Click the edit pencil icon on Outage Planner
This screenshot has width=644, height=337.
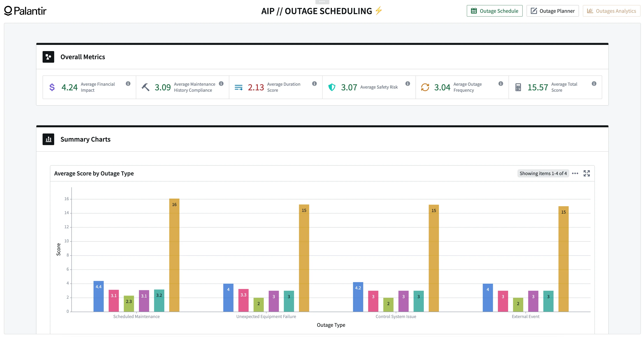tap(534, 11)
